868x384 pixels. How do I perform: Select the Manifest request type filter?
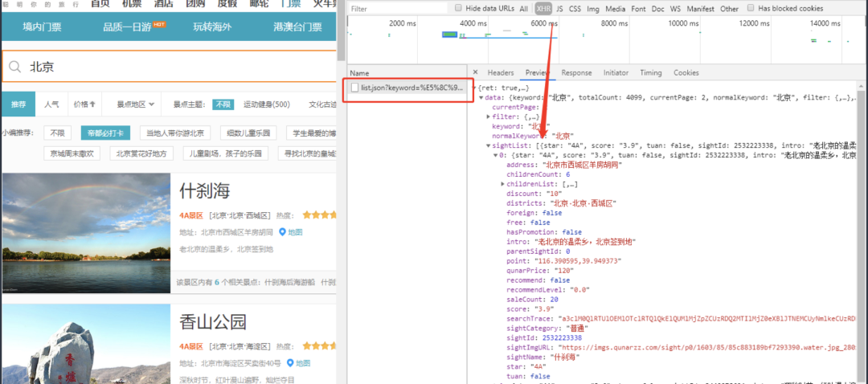(x=701, y=9)
